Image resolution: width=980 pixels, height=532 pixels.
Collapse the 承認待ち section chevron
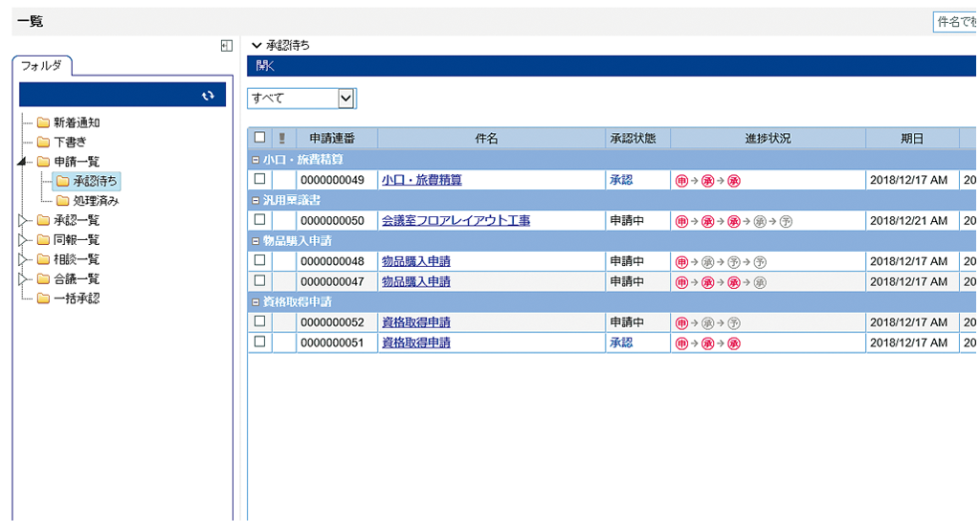[x=256, y=45]
